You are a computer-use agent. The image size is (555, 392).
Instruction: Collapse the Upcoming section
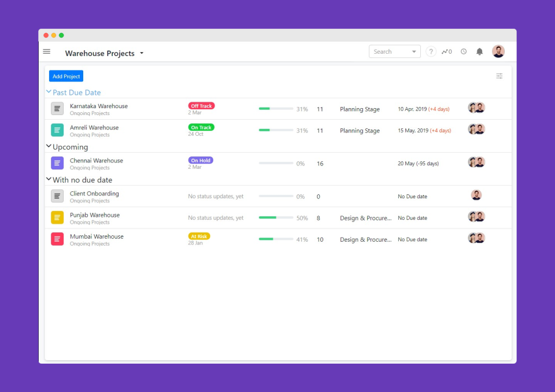coord(49,147)
